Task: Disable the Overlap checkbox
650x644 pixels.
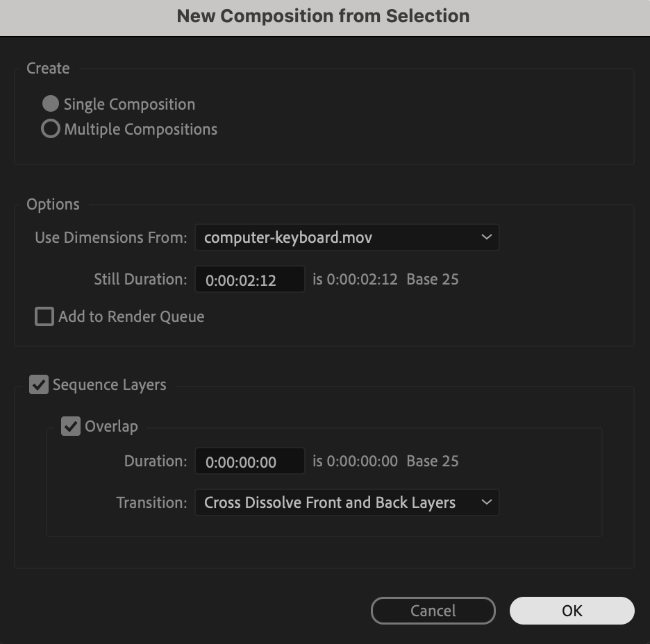Action: [71, 426]
